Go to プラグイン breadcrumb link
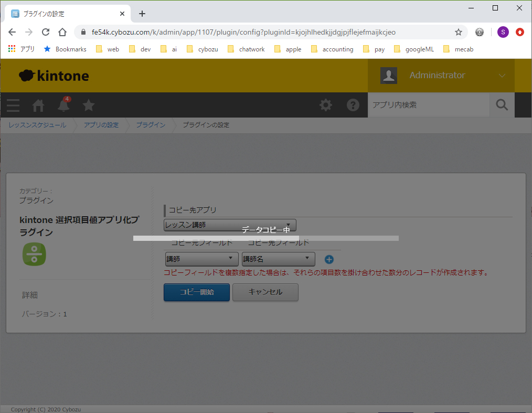The height and width of the screenshot is (413, 532). pos(151,125)
